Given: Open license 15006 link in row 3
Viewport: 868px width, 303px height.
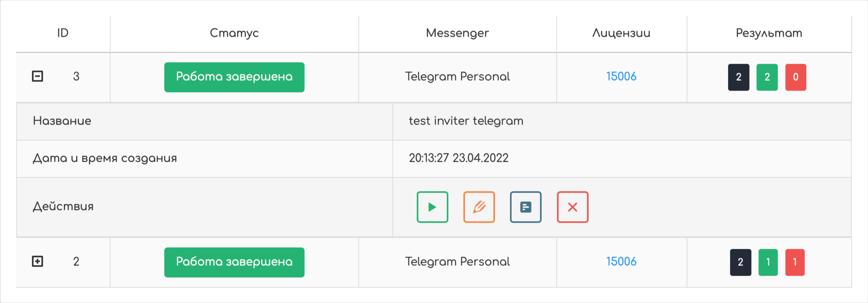Looking at the screenshot, I should pos(621,76).
